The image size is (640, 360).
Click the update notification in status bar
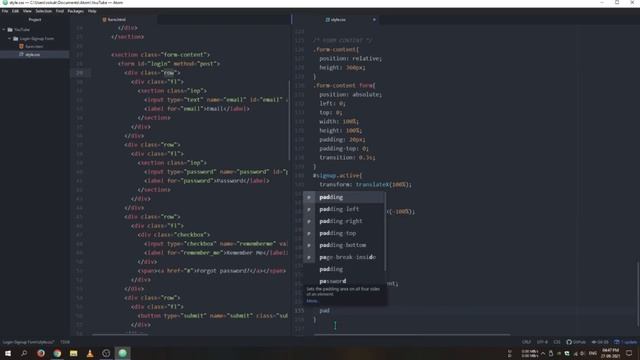pyautogui.click(x=625, y=342)
